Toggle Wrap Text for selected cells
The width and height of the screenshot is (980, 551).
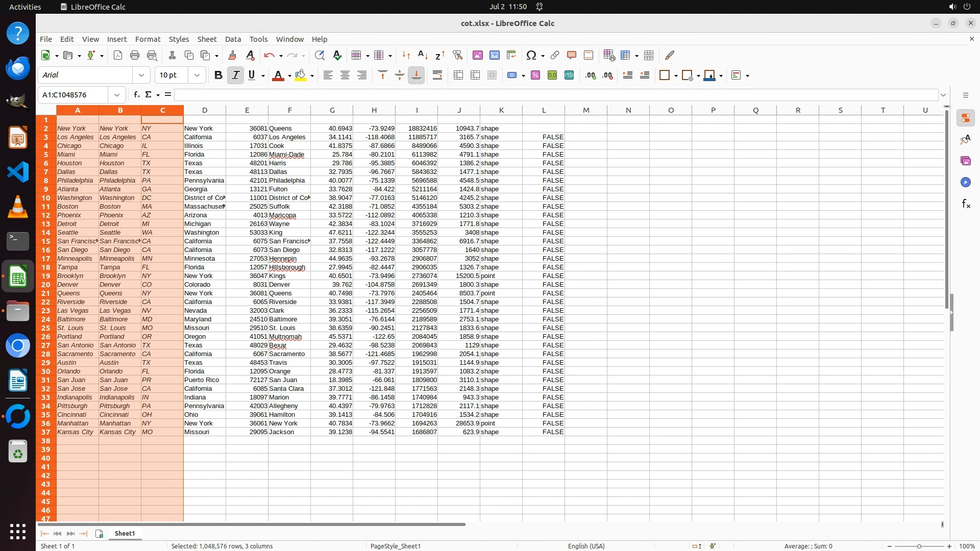coord(437,75)
